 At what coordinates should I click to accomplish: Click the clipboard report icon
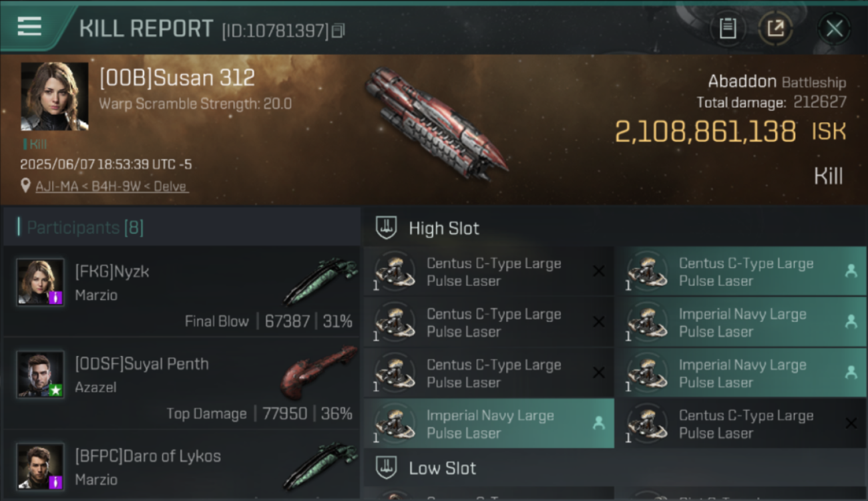[x=728, y=29]
